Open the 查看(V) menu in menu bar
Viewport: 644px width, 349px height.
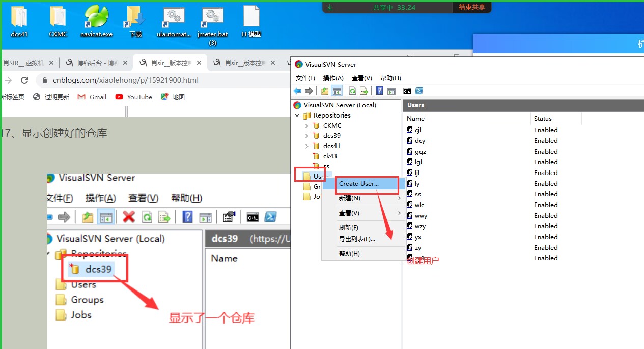(x=362, y=78)
